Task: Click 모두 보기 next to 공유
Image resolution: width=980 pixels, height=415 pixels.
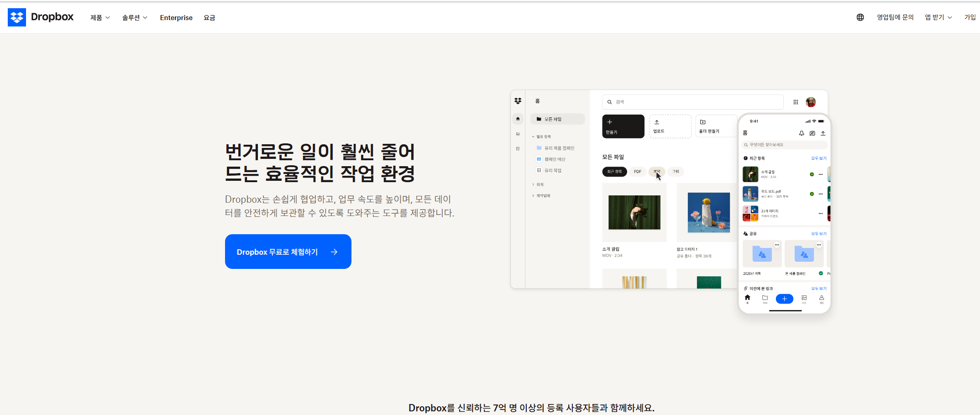Action: tap(818, 234)
